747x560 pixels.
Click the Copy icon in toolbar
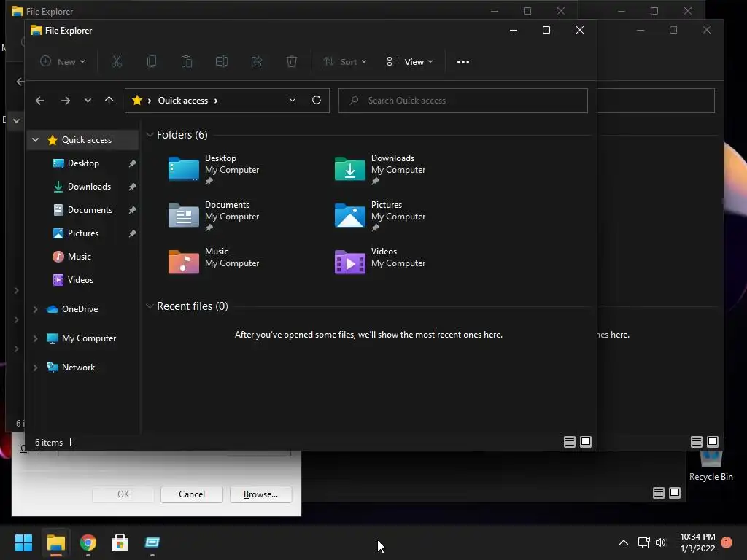point(152,61)
